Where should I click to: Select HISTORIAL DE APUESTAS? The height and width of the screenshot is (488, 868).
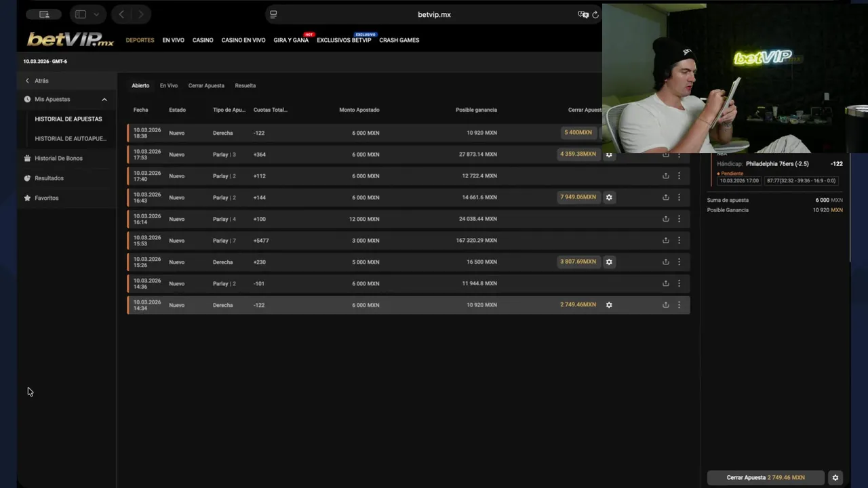68,119
